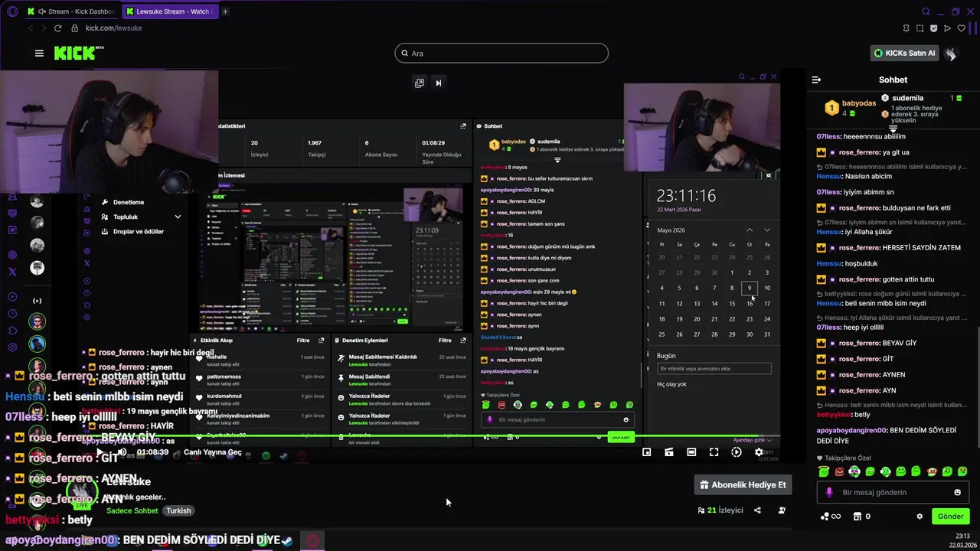Reload the kick.com page
Viewport: 980px width, 551px height.
click(57, 28)
